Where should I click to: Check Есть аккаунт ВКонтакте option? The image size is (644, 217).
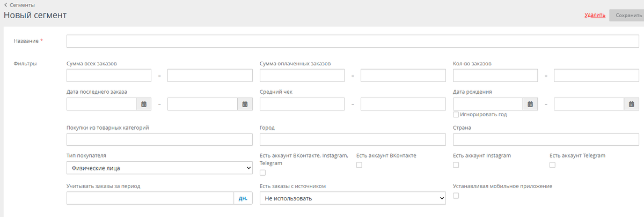click(359, 165)
